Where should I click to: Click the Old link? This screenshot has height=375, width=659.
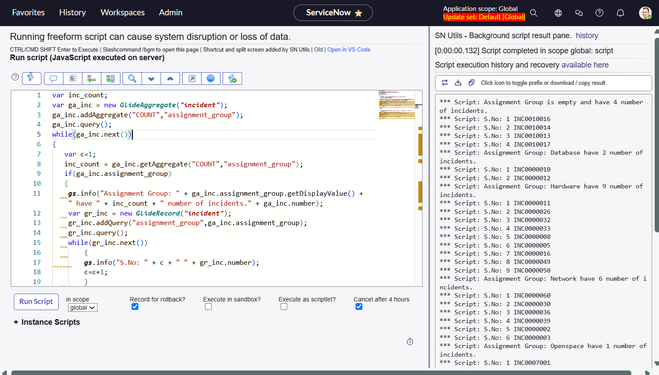point(319,50)
